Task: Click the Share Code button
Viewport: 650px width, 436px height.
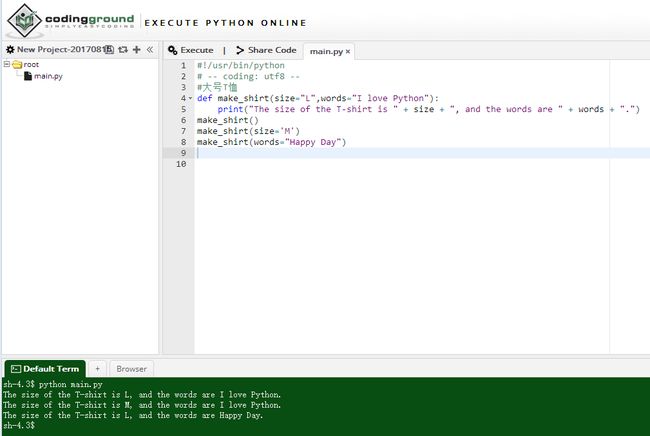Action: (x=266, y=50)
